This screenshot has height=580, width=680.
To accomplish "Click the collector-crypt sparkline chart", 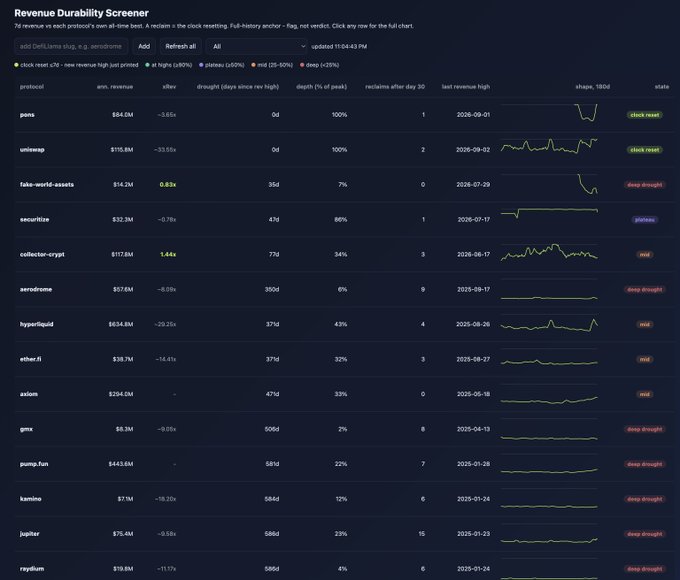I will [549, 252].
